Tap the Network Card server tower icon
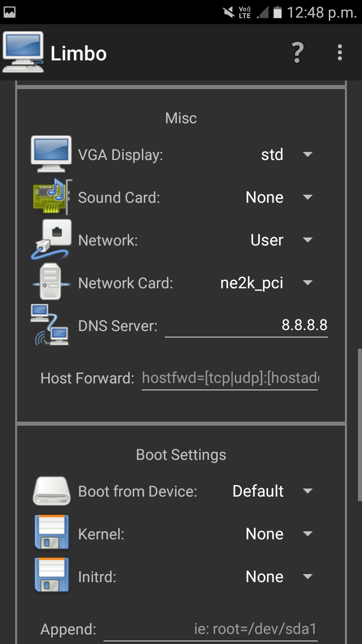Image resolution: width=362 pixels, height=644 pixels. coord(51,282)
